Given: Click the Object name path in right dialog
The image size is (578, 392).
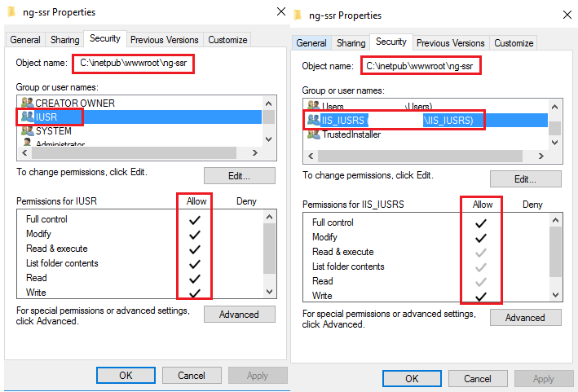Looking at the screenshot, I should point(421,66).
